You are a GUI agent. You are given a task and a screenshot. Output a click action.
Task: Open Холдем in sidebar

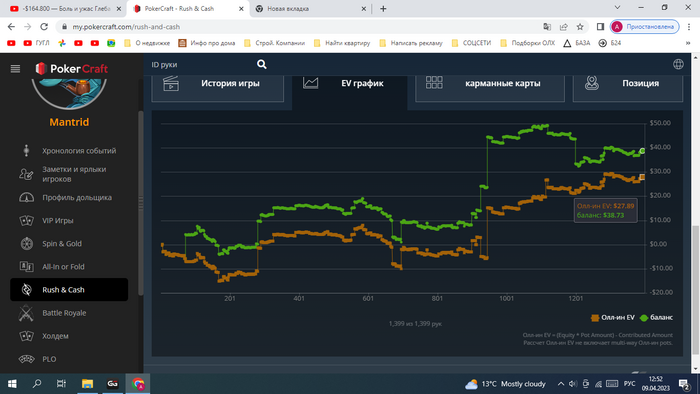(69, 336)
